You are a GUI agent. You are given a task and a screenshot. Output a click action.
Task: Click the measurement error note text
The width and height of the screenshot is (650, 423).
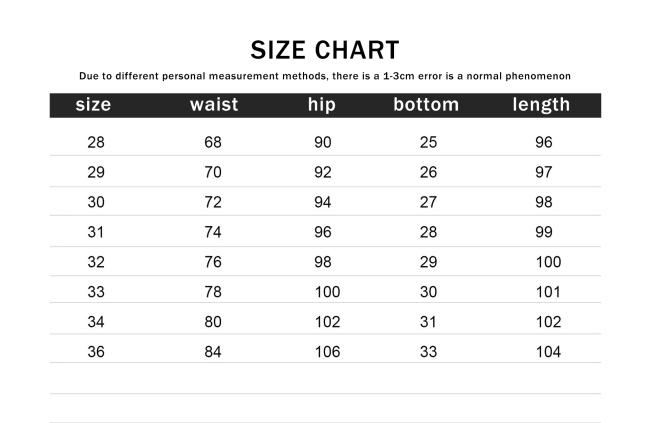tap(325, 76)
